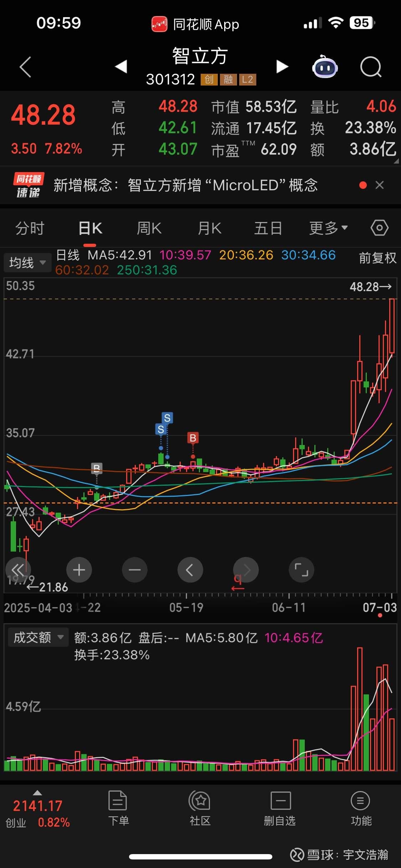This screenshot has width=401, height=868.
Task: Switch to next stock with right triangle
Action: pos(282,66)
